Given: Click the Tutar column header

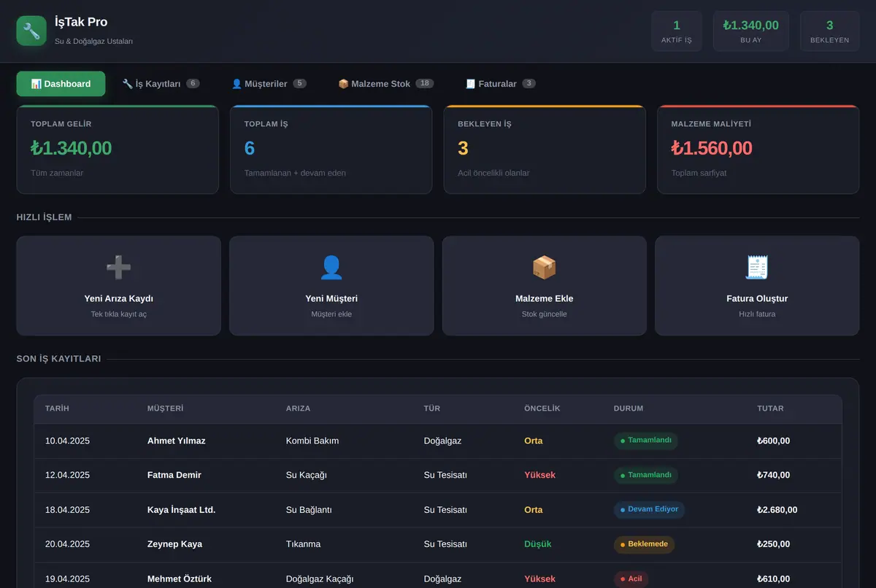Looking at the screenshot, I should (770, 409).
